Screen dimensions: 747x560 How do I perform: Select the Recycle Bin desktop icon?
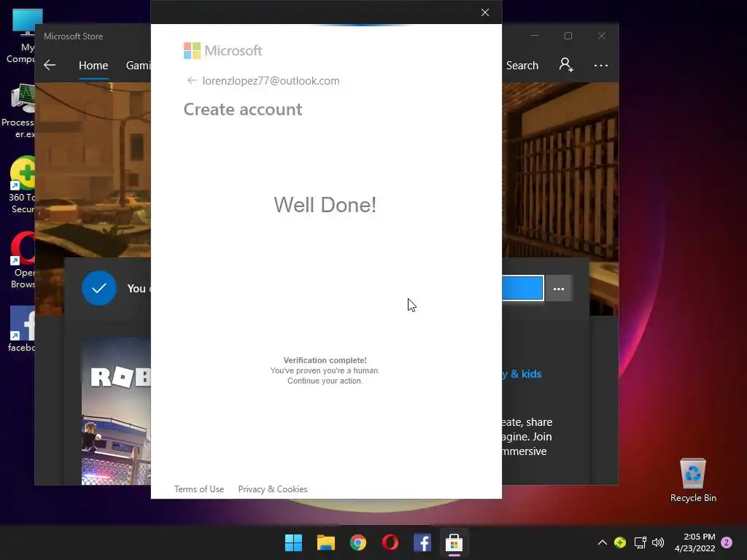693,480
